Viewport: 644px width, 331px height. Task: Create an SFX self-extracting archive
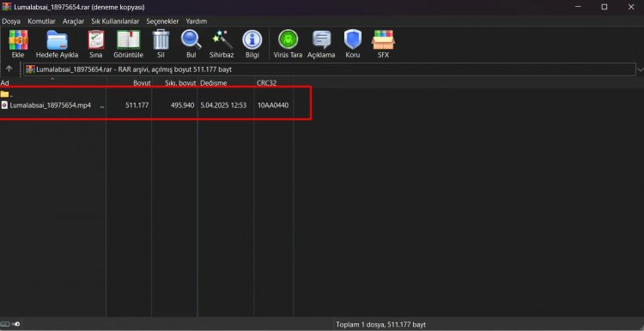point(383,44)
